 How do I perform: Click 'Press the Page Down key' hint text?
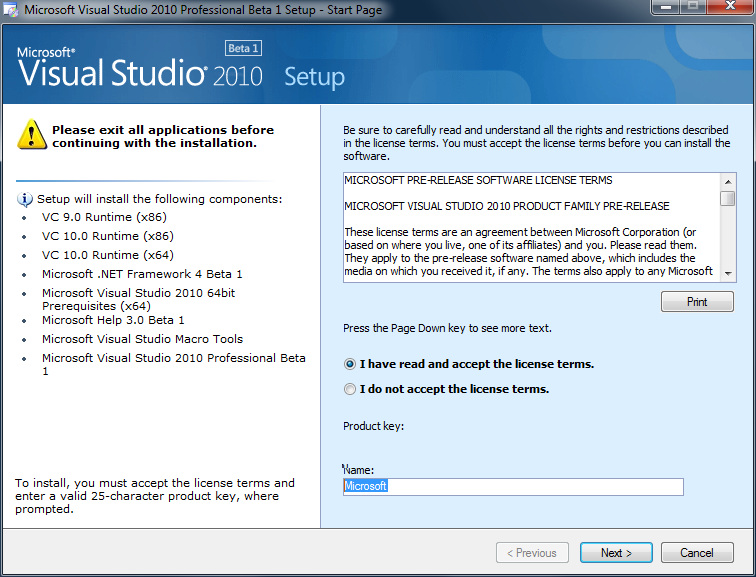click(x=447, y=328)
